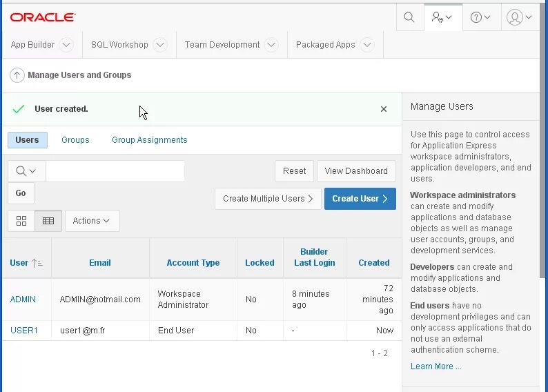The width and height of the screenshot is (548, 392).
Task: Click the Create User button
Action: coord(360,199)
